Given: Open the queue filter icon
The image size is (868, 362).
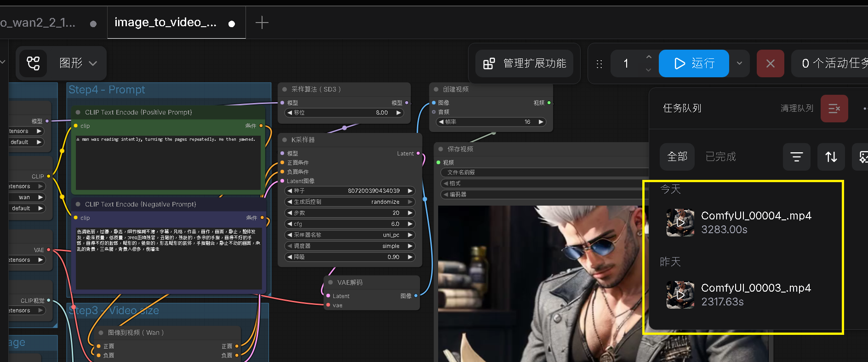Looking at the screenshot, I should tap(797, 157).
